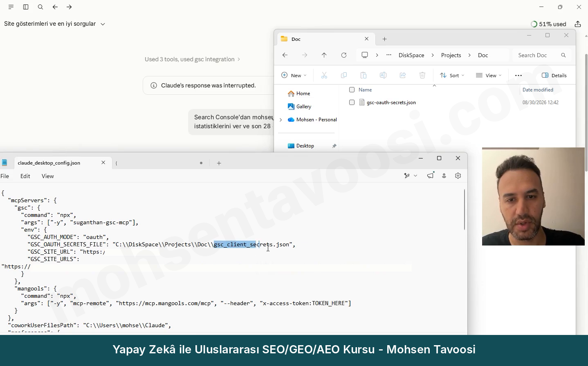Click the Date modified column header
The height and width of the screenshot is (366, 588).
[538, 90]
